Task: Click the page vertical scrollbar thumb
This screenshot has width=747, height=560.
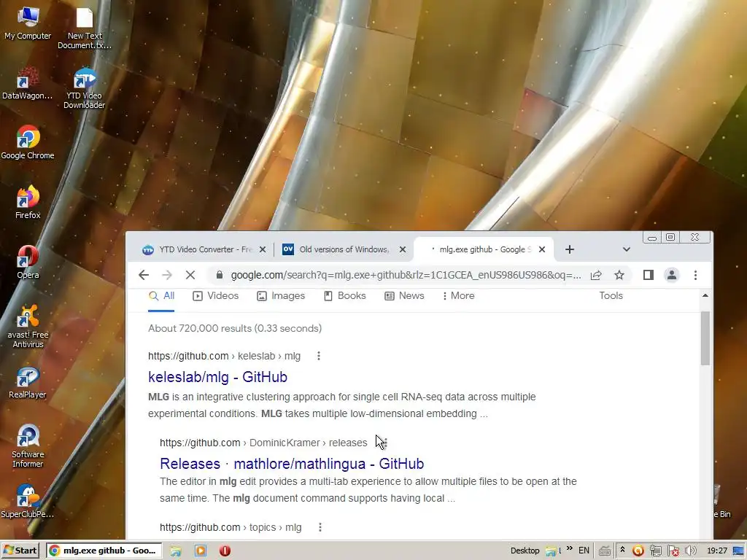Action: tap(705, 338)
